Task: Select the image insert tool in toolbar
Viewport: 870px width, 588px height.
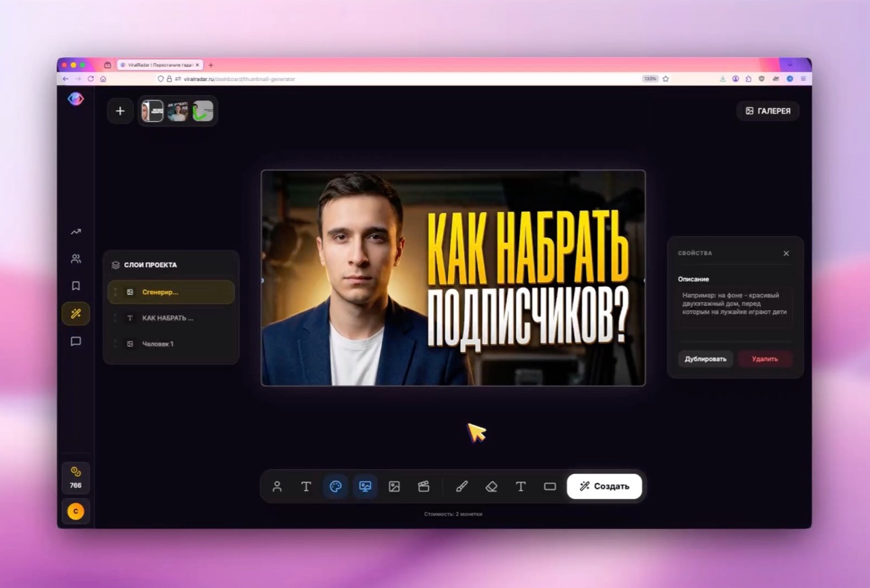Action: coord(394,486)
